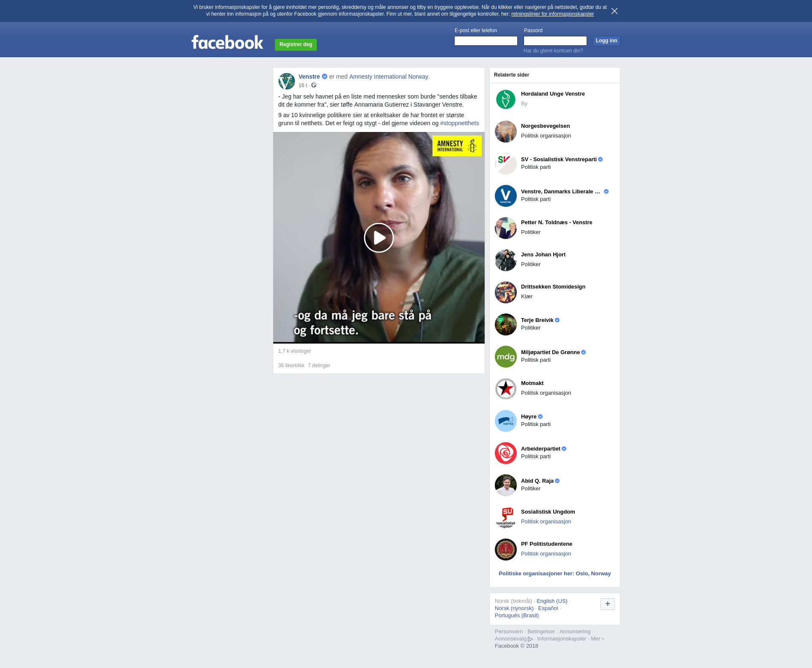Open the Mer footer dropdown
The height and width of the screenshot is (668, 812).
point(597,639)
